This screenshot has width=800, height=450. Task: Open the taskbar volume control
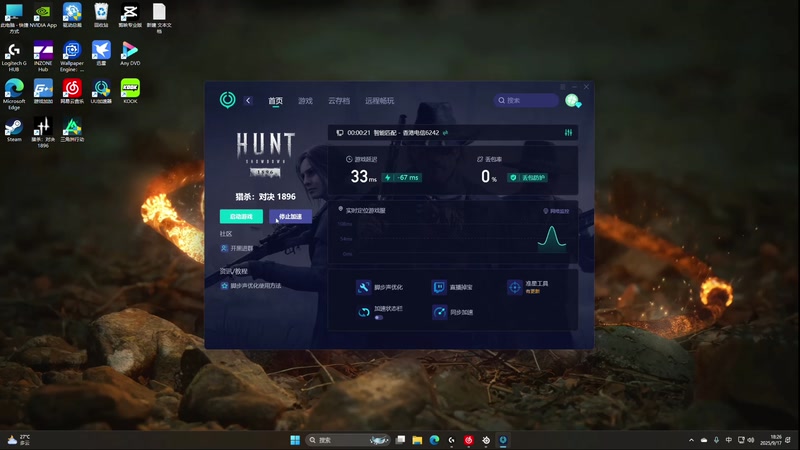click(x=751, y=440)
